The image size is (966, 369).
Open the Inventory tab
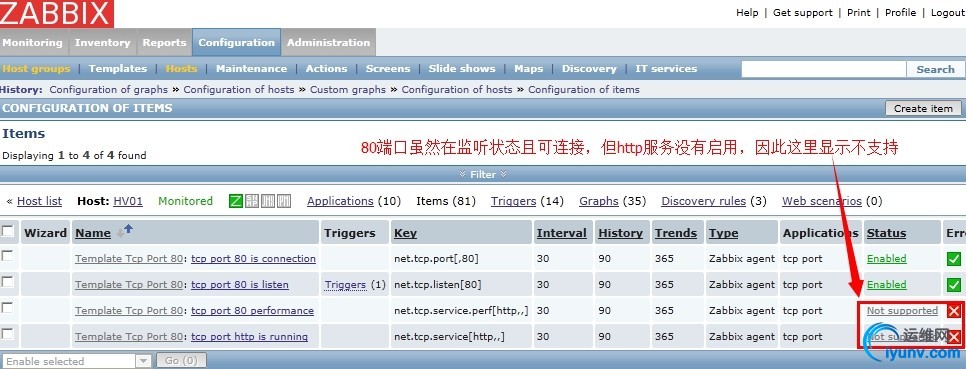(102, 43)
